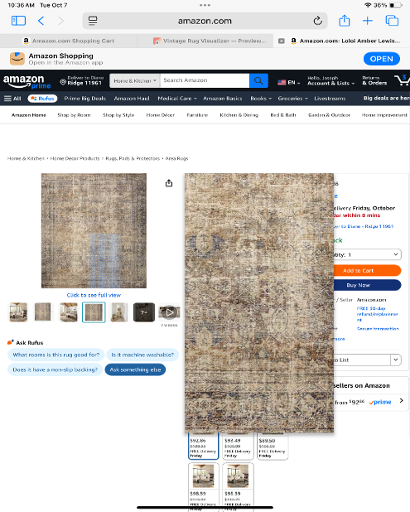Select the 7+ more images thumbnail

[x=144, y=312]
